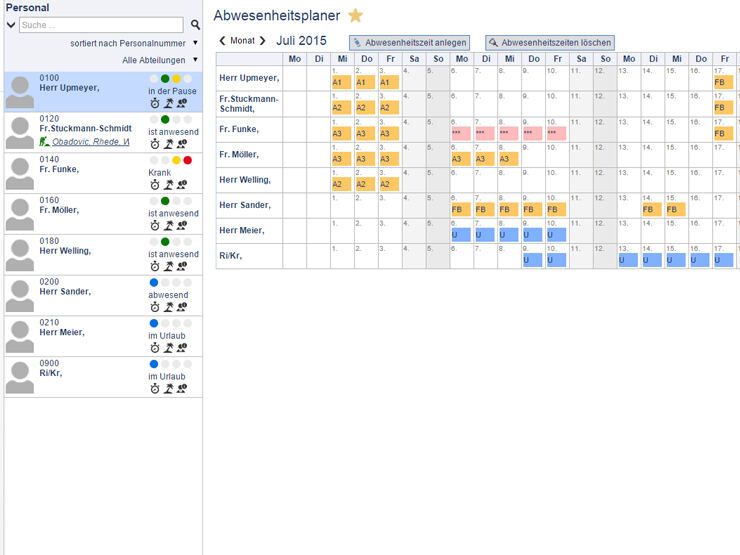Click the stopwatch icon for Herr Upmeyer
The width and height of the screenshot is (740, 555).
click(x=155, y=103)
